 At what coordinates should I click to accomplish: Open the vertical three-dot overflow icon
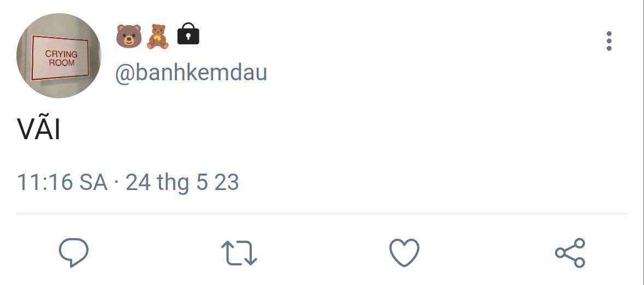tap(609, 41)
